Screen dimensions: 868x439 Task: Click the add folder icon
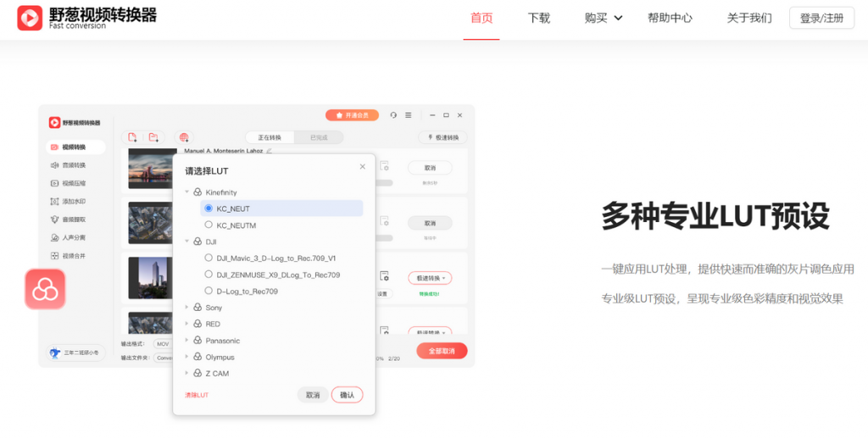tap(154, 137)
